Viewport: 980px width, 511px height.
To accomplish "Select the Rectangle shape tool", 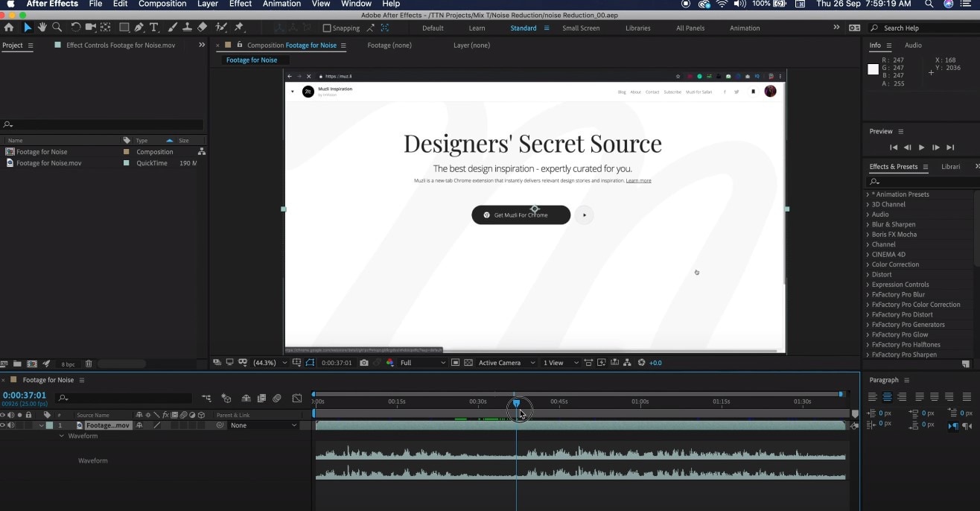I will tap(124, 28).
